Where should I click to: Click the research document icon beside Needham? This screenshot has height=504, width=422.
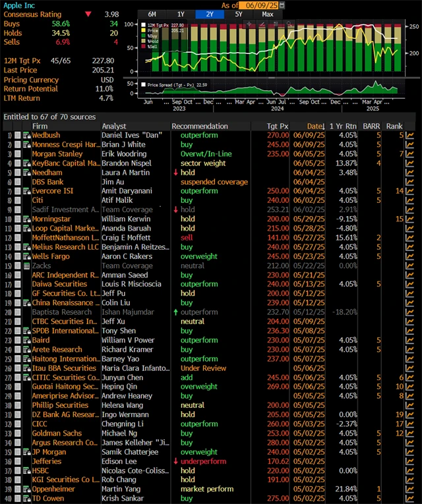pos(27,172)
